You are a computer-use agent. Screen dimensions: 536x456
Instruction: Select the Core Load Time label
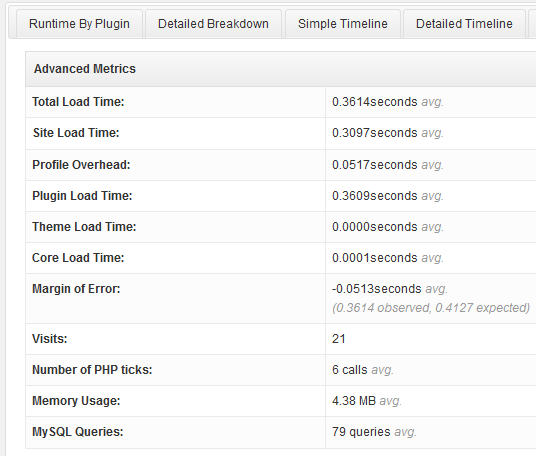78,258
